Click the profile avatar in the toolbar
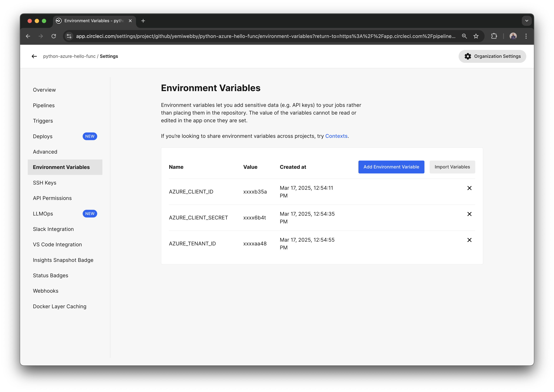554x392 pixels. 513,36
